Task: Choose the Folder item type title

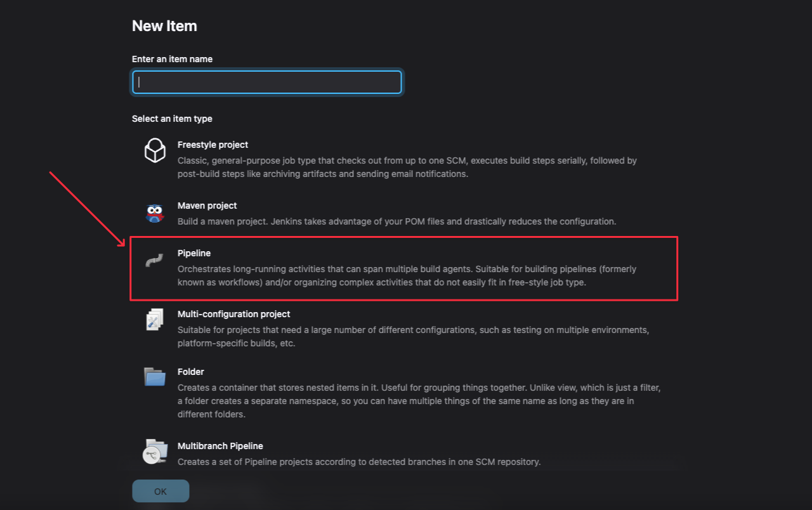Action: 190,372
